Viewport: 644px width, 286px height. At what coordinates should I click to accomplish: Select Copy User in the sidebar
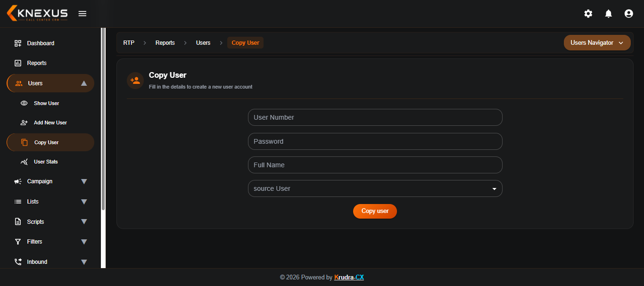pos(50,142)
